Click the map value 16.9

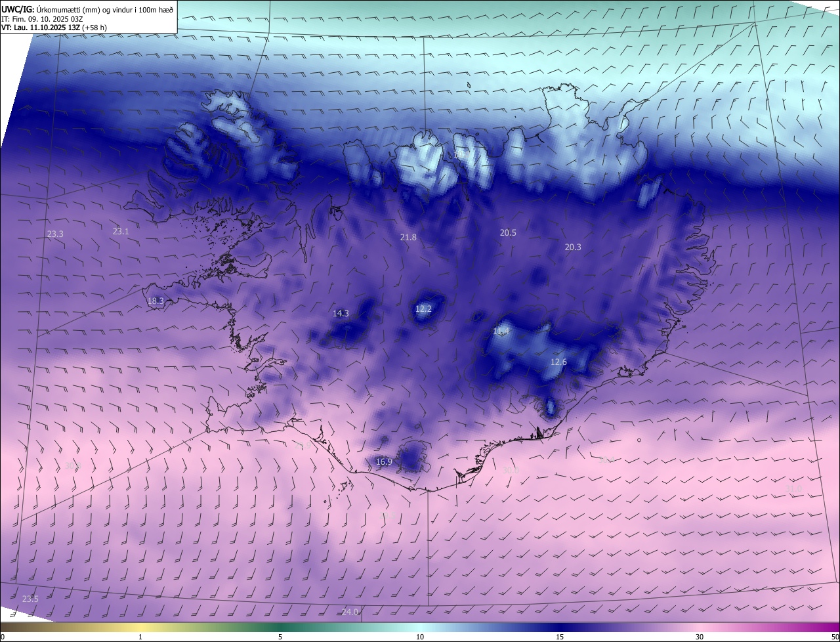click(384, 462)
